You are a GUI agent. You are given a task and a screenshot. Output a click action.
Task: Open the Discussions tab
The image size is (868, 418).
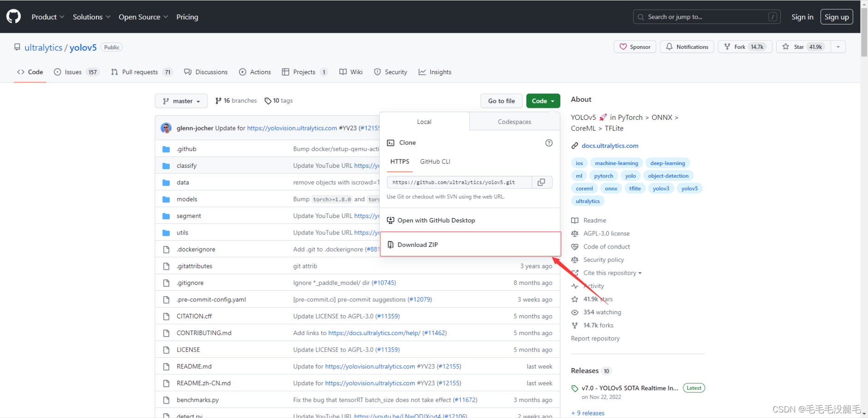(x=206, y=72)
